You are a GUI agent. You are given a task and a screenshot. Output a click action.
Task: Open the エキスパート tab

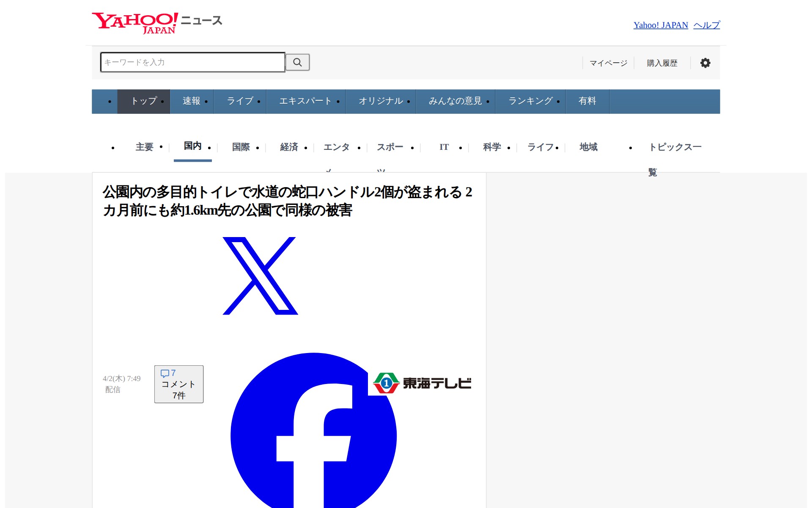click(305, 101)
